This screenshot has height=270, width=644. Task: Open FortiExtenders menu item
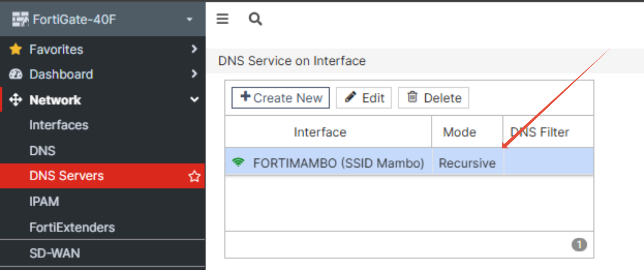click(x=72, y=227)
